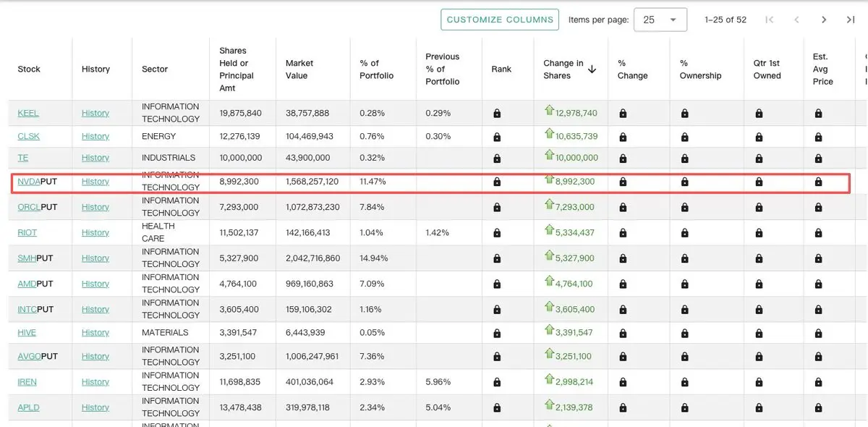Click sort arrow on Change in Shares
The width and height of the screenshot is (868, 427).
click(592, 69)
